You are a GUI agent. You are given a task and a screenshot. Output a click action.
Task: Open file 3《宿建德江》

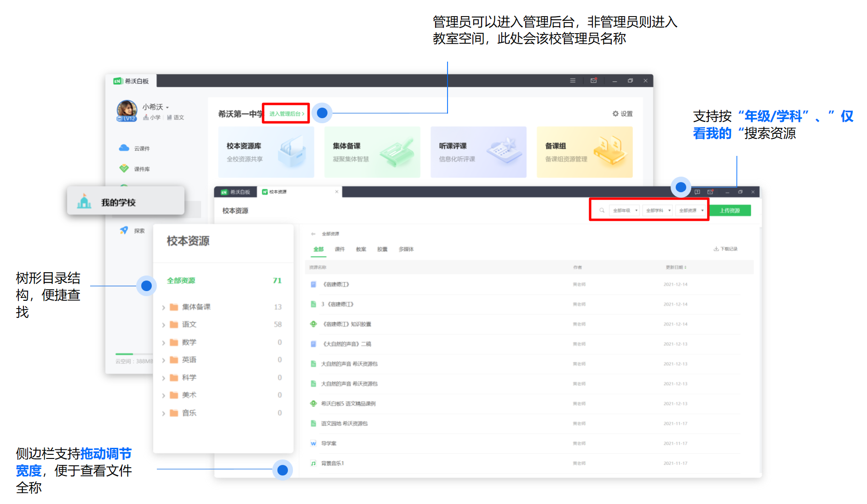point(337,304)
